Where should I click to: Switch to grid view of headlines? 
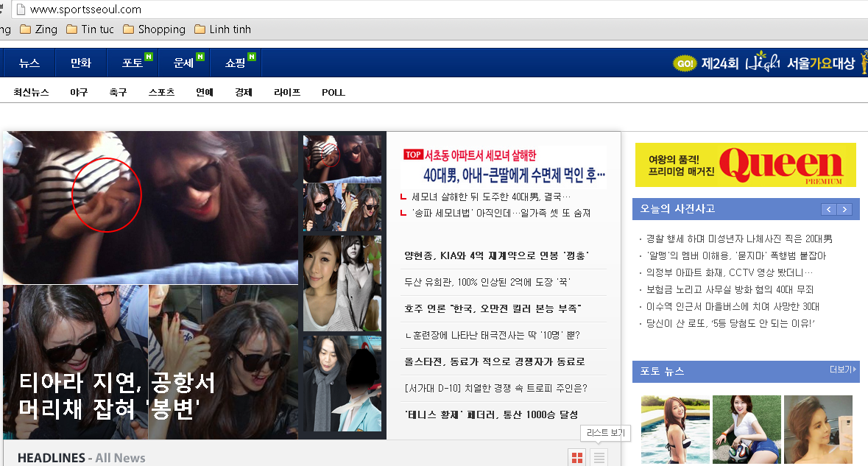[577, 458]
